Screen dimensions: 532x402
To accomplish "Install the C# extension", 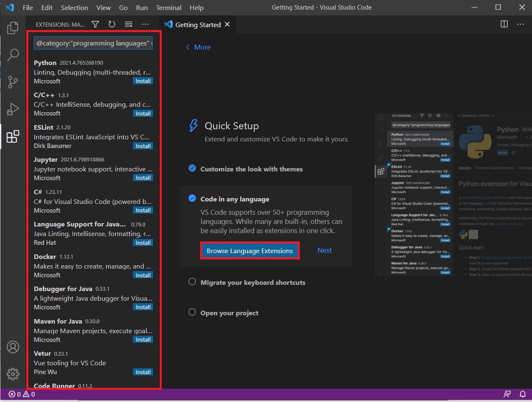I will click(x=143, y=210).
